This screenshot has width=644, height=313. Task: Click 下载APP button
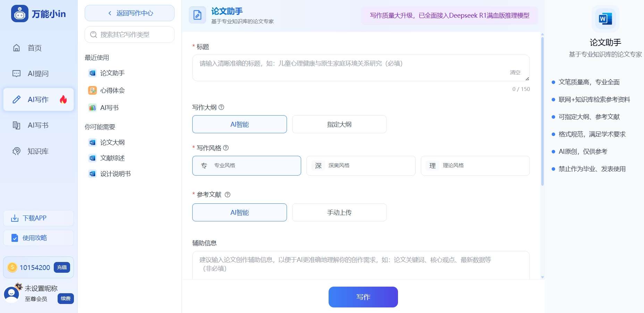[x=39, y=218]
